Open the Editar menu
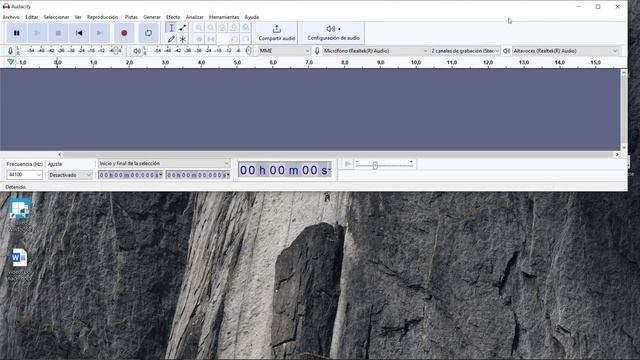The width and height of the screenshot is (640, 360). (31, 17)
